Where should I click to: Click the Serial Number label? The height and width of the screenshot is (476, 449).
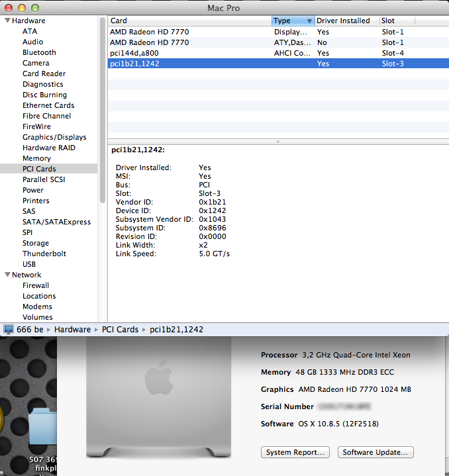click(x=287, y=406)
